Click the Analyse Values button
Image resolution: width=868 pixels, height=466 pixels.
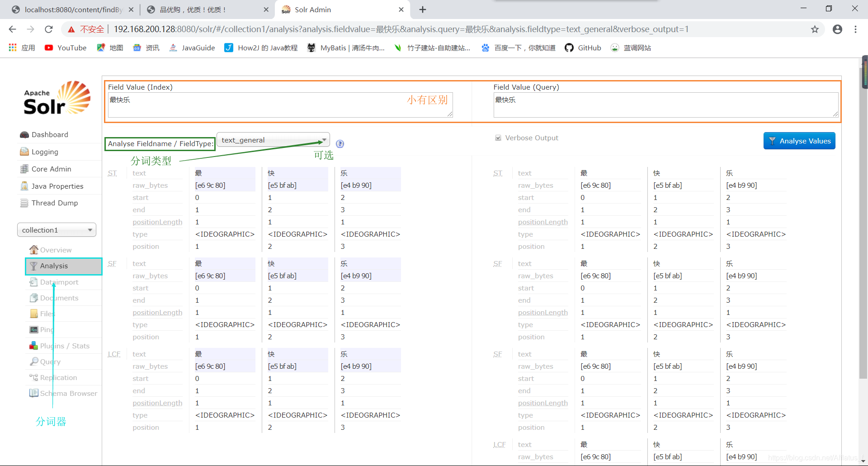(x=799, y=141)
